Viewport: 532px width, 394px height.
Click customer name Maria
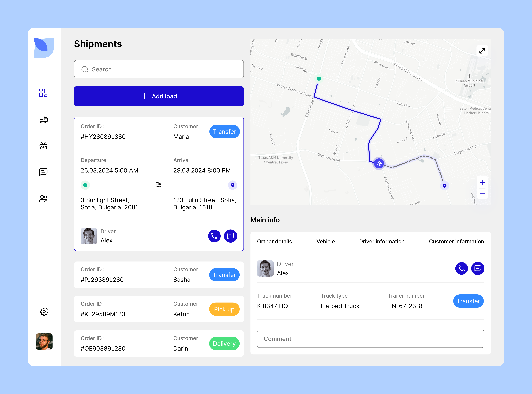pos(181,137)
